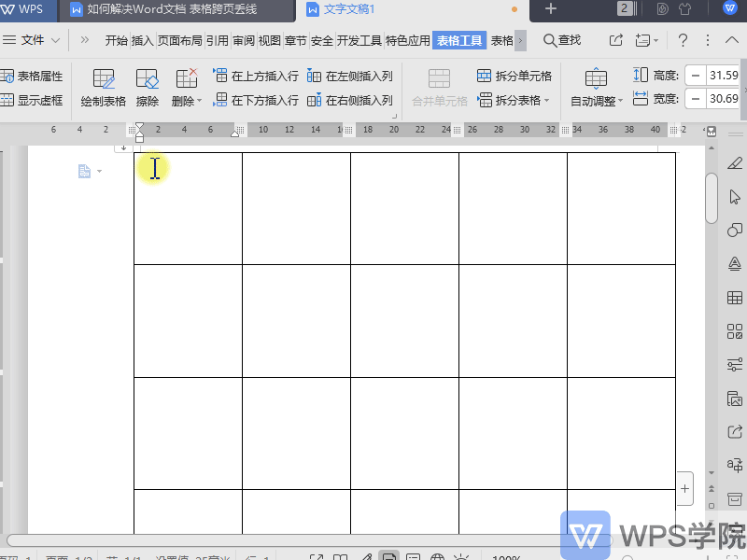The image size is (747, 560).
Task: Open the translate icon in sidebar
Action: pyautogui.click(x=735, y=465)
